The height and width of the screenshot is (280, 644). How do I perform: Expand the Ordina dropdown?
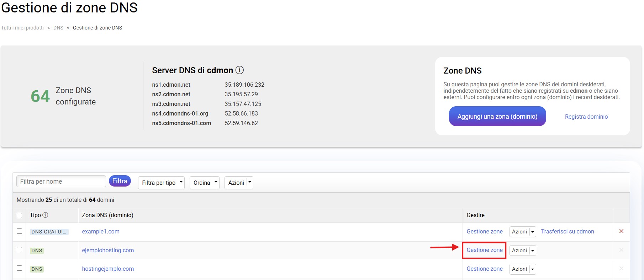coord(205,183)
